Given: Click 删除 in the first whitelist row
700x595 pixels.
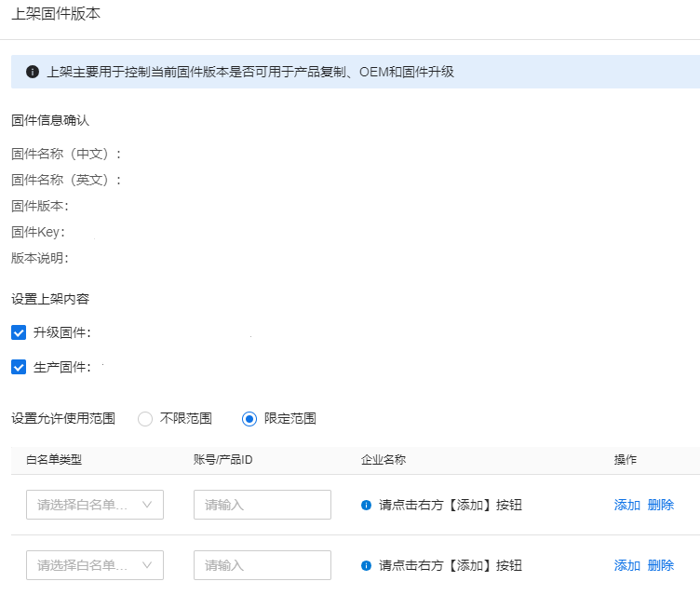Looking at the screenshot, I should click(661, 505).
